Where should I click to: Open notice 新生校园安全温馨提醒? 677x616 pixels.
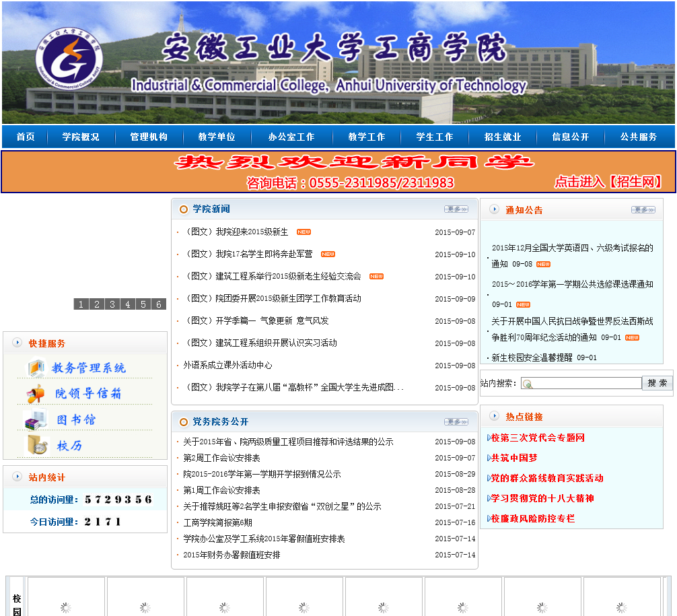(532, 357)
